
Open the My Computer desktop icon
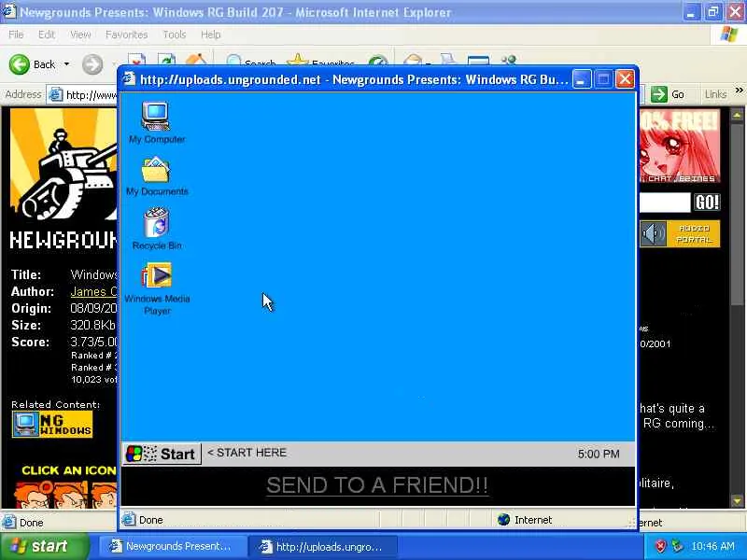156,122
